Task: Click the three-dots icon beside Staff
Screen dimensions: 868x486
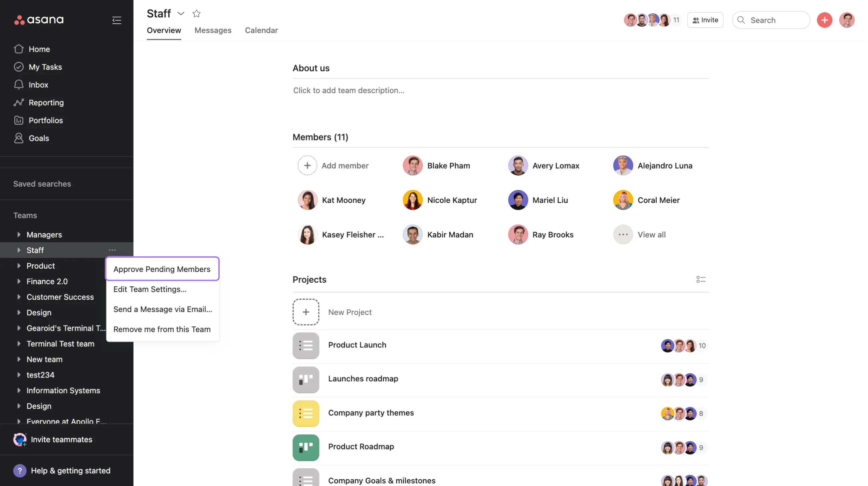Action: pyautogui.click(x=112, y=250)
